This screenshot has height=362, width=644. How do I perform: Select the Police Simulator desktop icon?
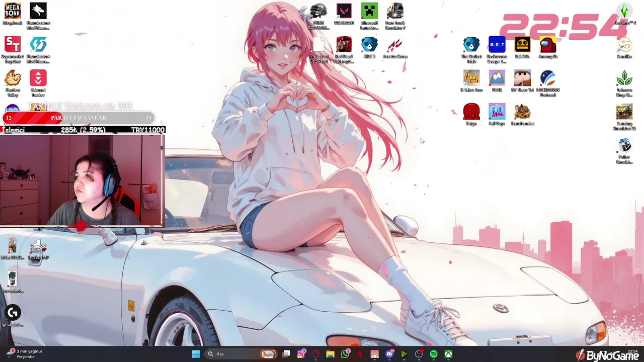624,150
